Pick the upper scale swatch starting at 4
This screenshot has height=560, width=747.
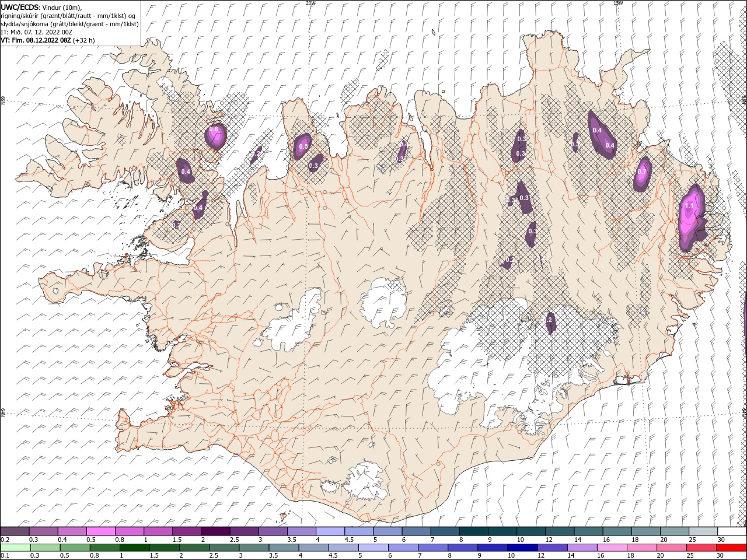coord(330,531)
